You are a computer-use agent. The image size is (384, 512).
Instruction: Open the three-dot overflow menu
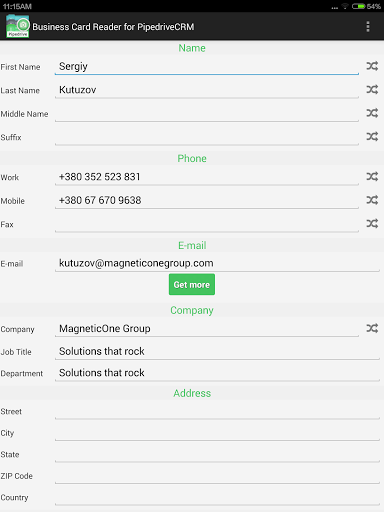click(x=368, y=27)
